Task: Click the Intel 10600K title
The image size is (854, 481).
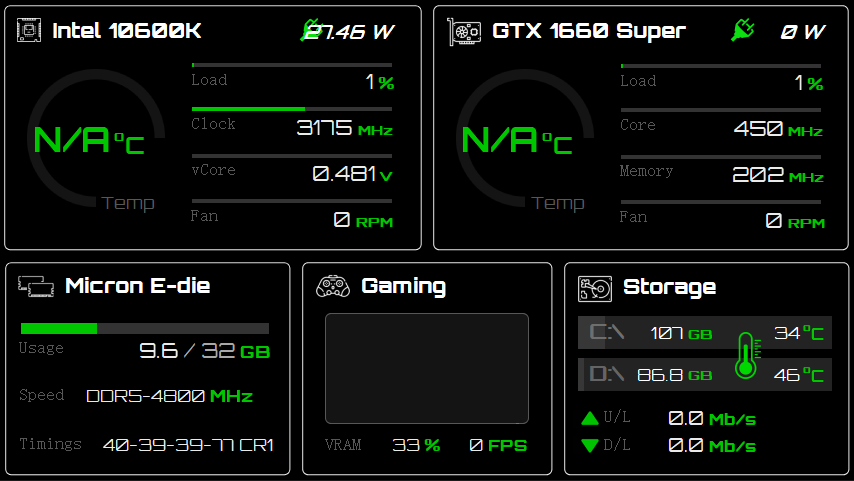Action: tap(127, 31)
